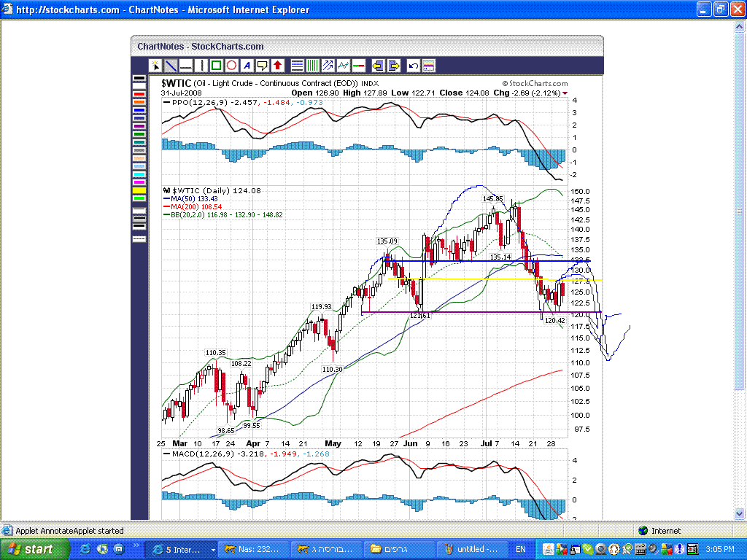Image resolution: width=747 pixels, height=560 pixels.
Task: Click the EN language indicator
Action: point(521,550)
